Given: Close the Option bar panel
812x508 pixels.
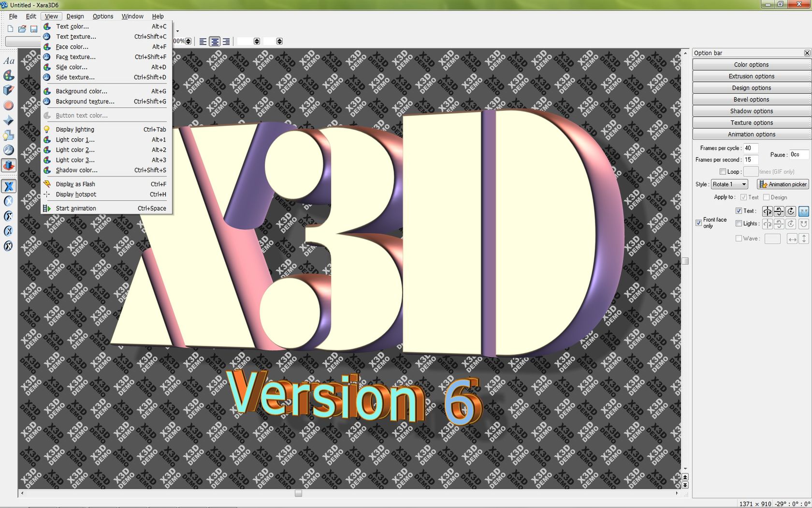Looking at the screenshot, I should point(807,53).
